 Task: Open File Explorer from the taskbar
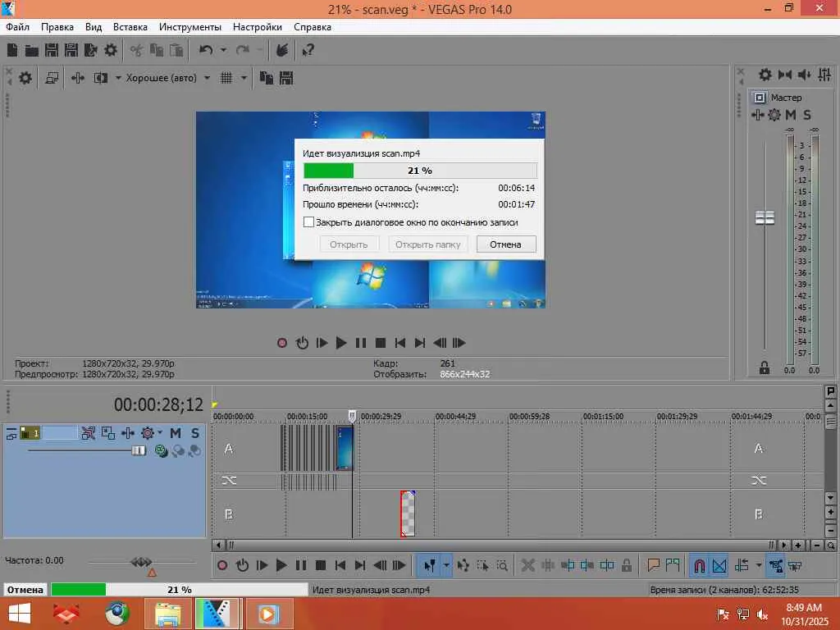167,614
